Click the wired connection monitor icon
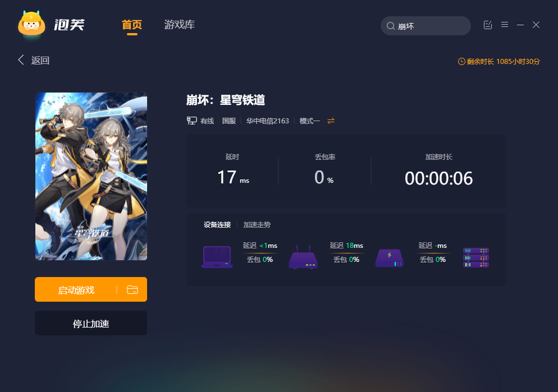This screenshot has width=558, height=392. [x=191, y=121]
